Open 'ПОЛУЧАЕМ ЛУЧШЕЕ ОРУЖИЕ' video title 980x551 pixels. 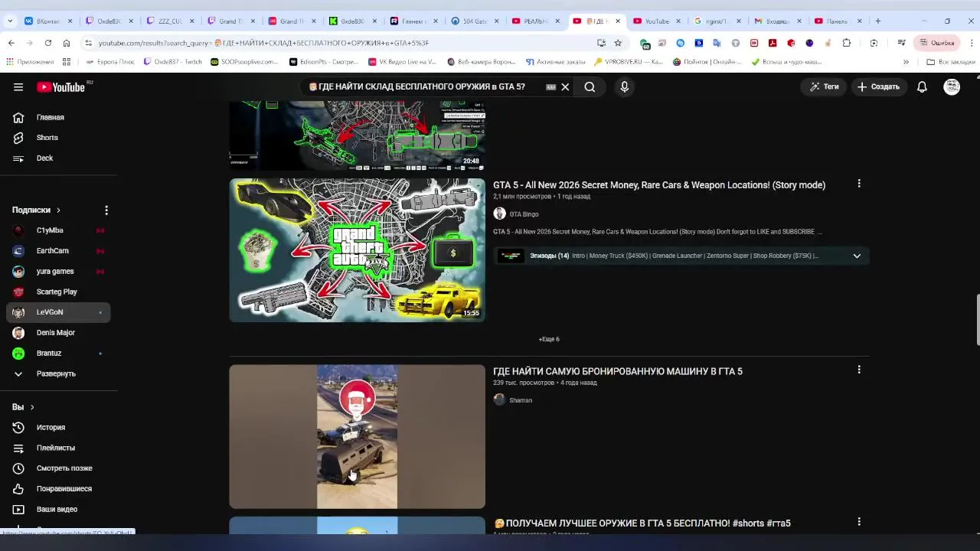[x=642, y=523]
